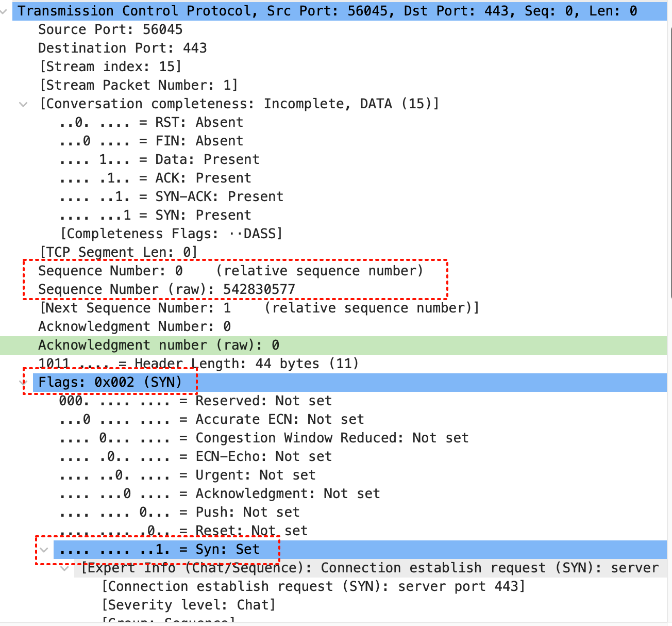Select the SYN-ACK: Present completeness row
This screenshot has height=626, width=672.
click(171, 196)
